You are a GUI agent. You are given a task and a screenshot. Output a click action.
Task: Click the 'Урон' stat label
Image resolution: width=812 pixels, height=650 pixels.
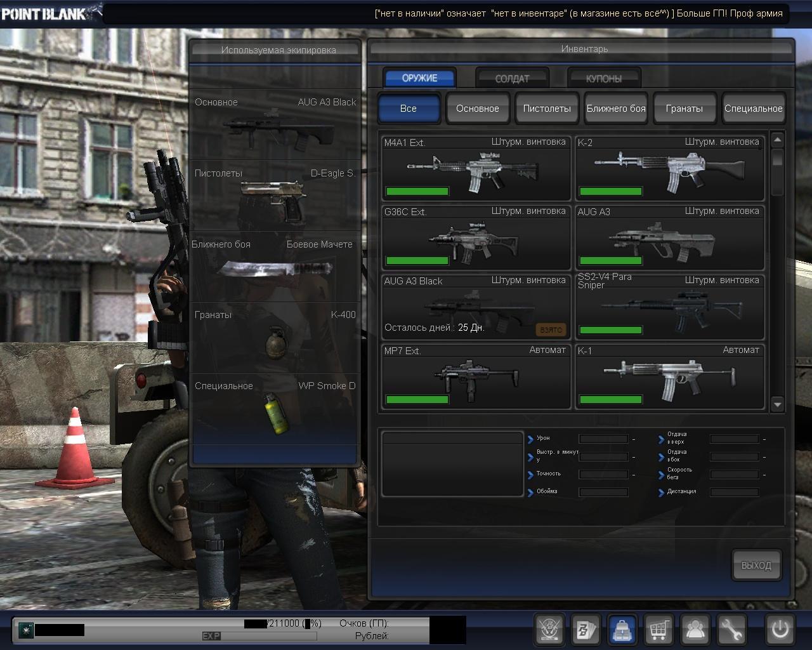tap(543, 438)
